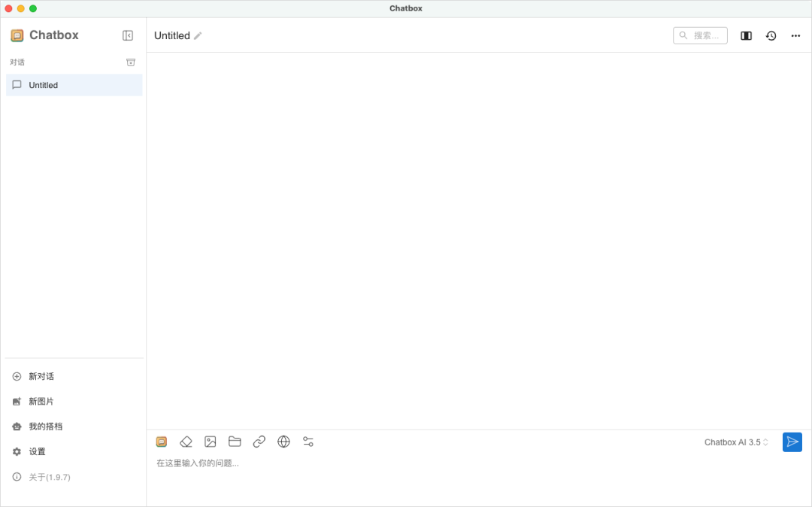
Task: Maximize window with the green button
Action: pyautogui.click(x=32, y=8)
